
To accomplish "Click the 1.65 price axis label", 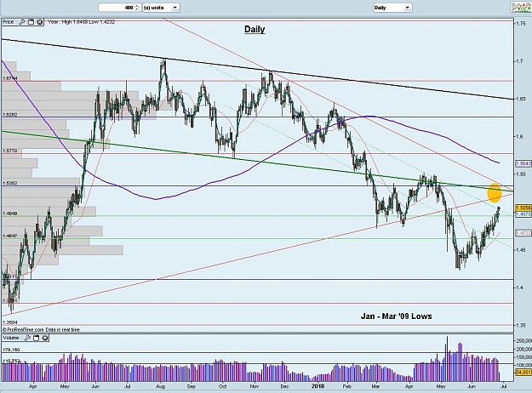I will pyautogui.click(x=521, y=99).
